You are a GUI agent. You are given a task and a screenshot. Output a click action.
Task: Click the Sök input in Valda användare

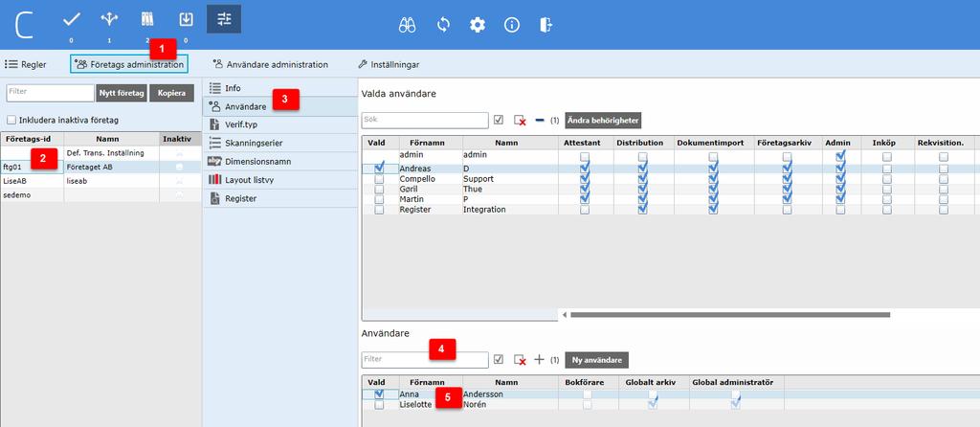[425, 120]
